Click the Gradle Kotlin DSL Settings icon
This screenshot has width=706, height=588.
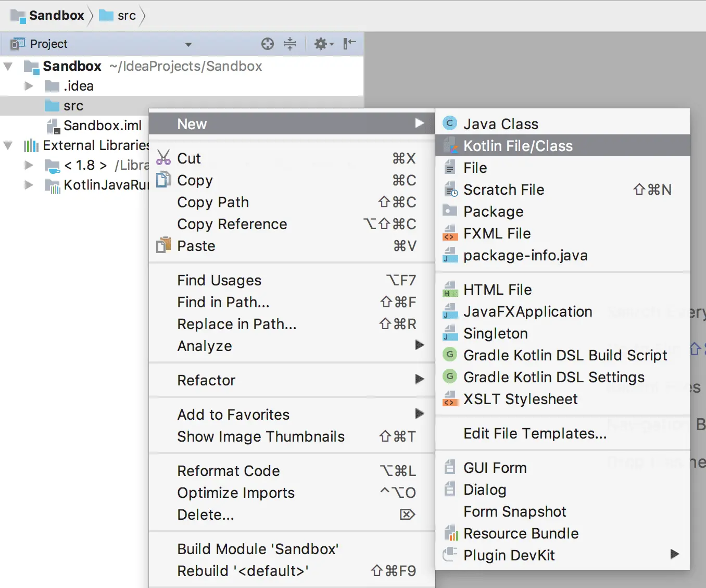click(x=450, y=376)
